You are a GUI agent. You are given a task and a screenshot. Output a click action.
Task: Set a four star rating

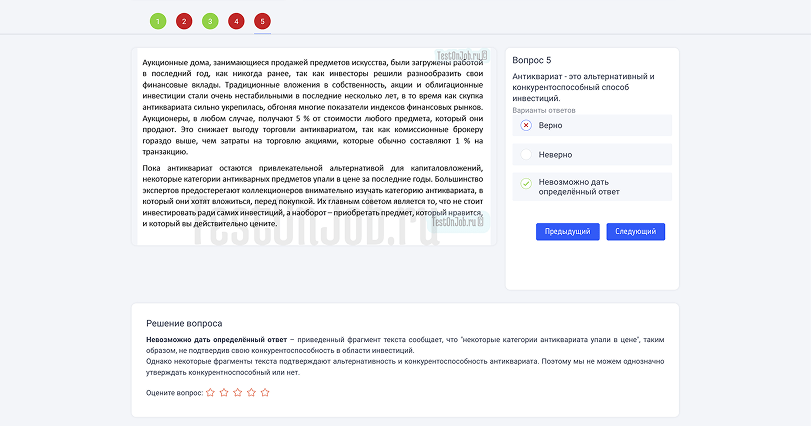(x=251, y=393)
